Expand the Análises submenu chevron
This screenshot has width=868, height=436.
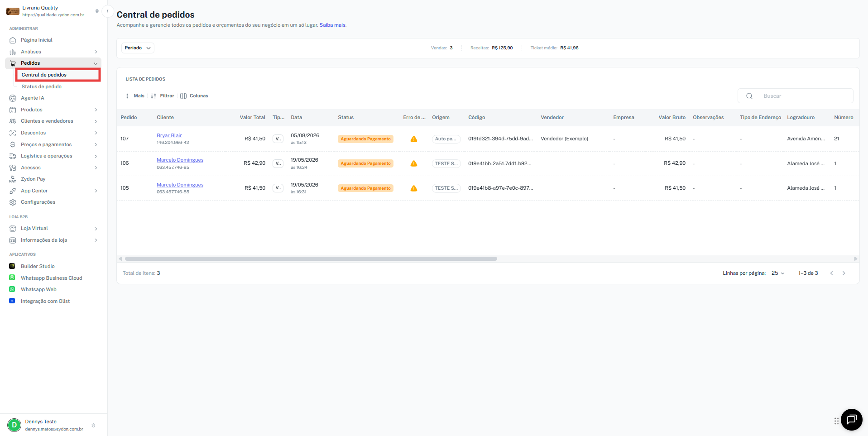96,52
